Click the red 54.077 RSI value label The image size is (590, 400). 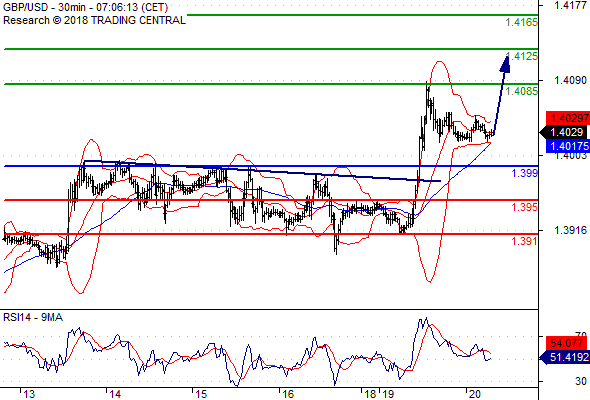(x=566, y=343)
